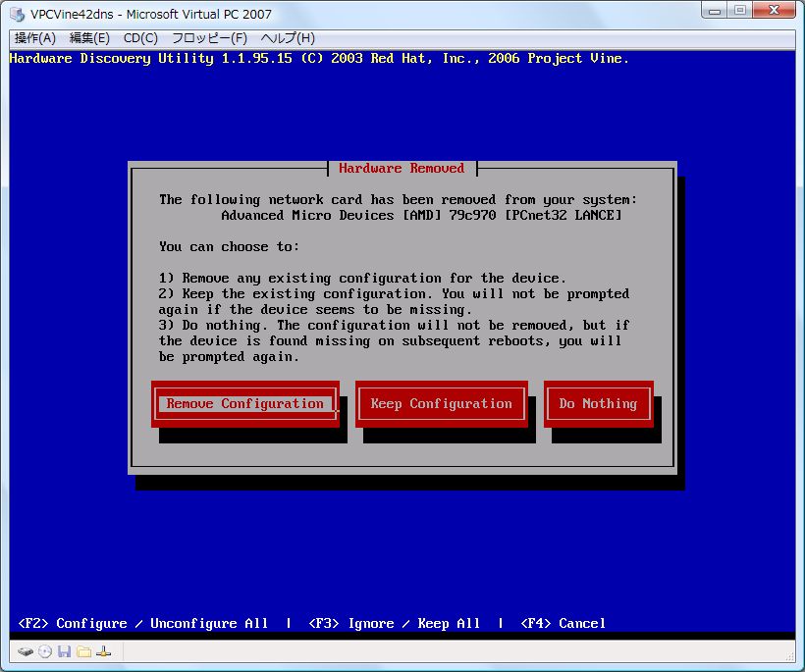805x672 pixels.
Task: Click the Hardware Removed dialog title
Action: click(402, 169)
